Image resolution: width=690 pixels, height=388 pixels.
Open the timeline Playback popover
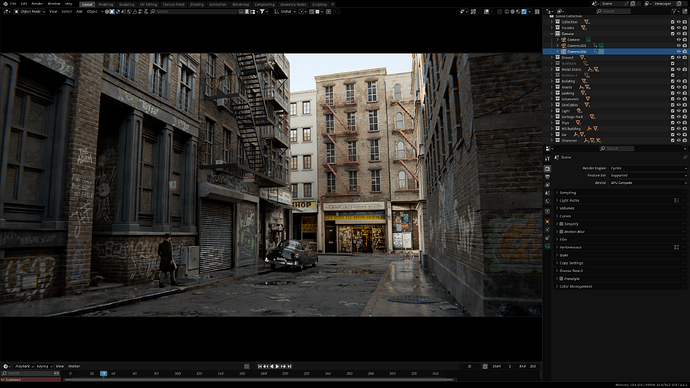(x=24, y=366)
